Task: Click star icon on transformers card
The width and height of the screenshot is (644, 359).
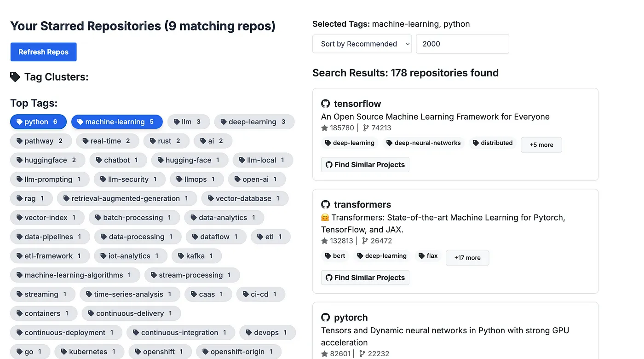Action: click(324, 241)
